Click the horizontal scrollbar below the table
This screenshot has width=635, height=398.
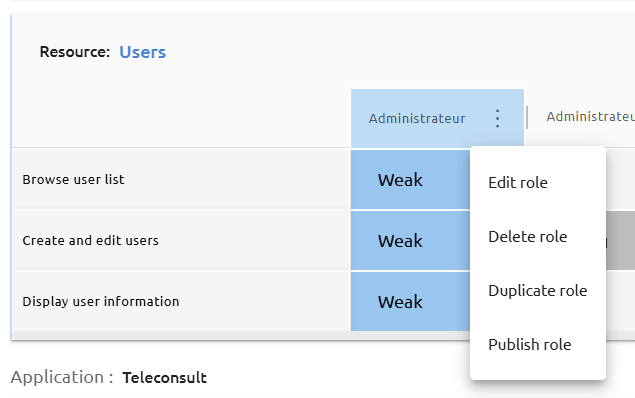point(241,335)
